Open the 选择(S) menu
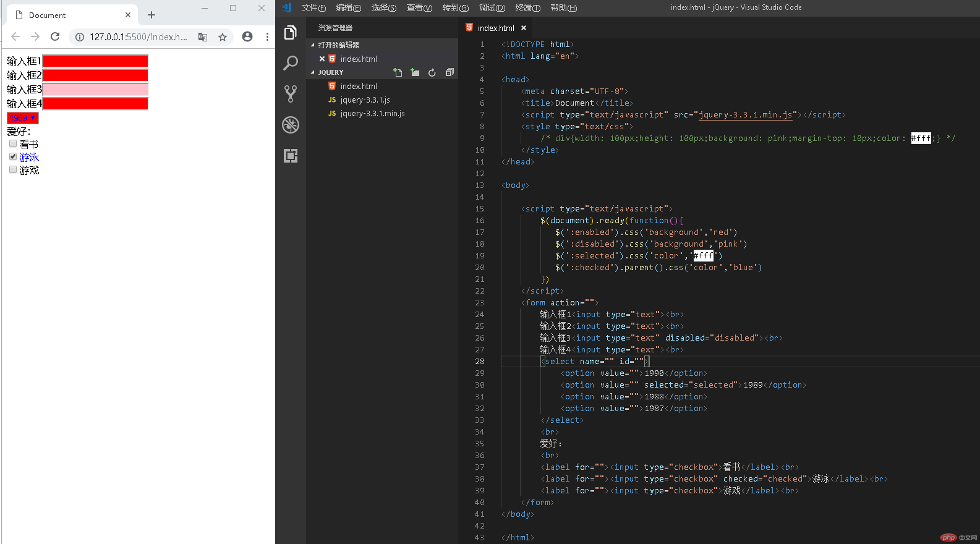This screenshot has height=544, width=980. pos(384,7)
